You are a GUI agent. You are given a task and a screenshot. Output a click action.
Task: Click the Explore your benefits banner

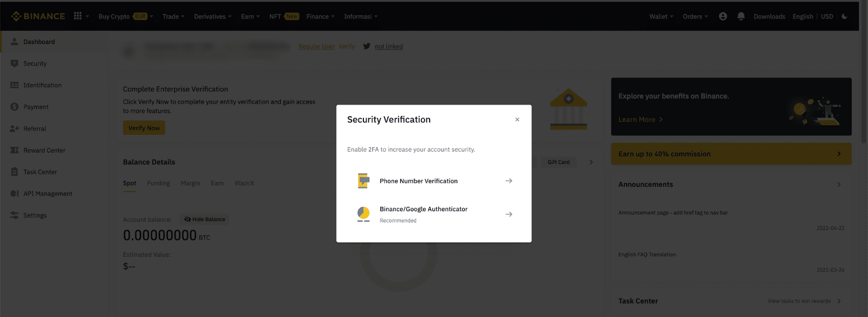tap(731, 106)
